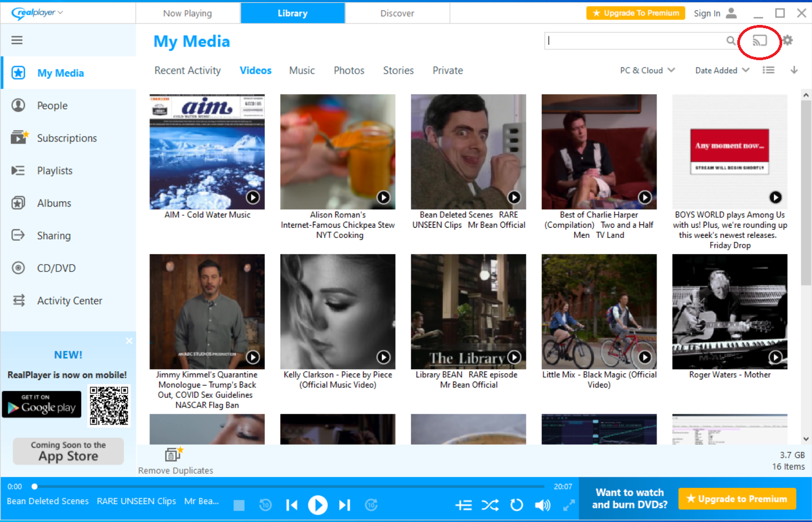Switch to Now Playing tab

point(187,13)
